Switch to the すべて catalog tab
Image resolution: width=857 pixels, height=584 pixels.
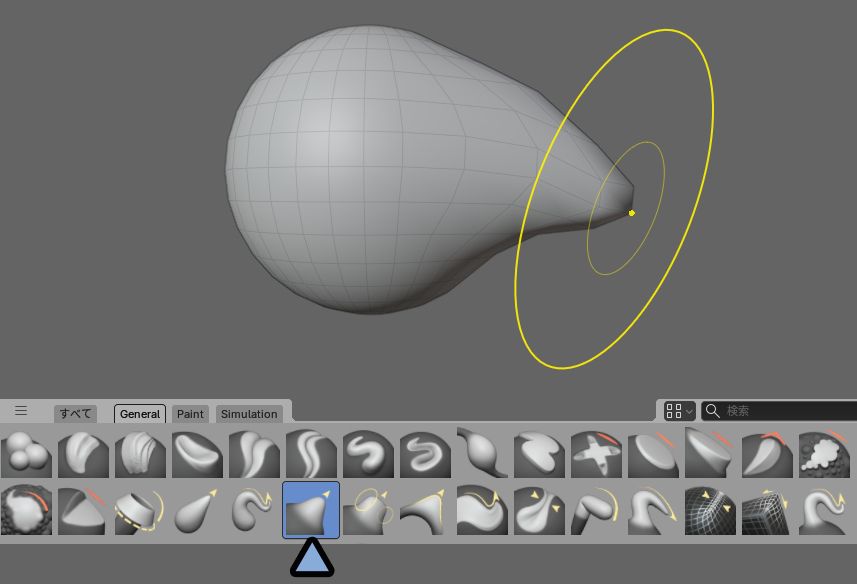click(x=75, y=414)
